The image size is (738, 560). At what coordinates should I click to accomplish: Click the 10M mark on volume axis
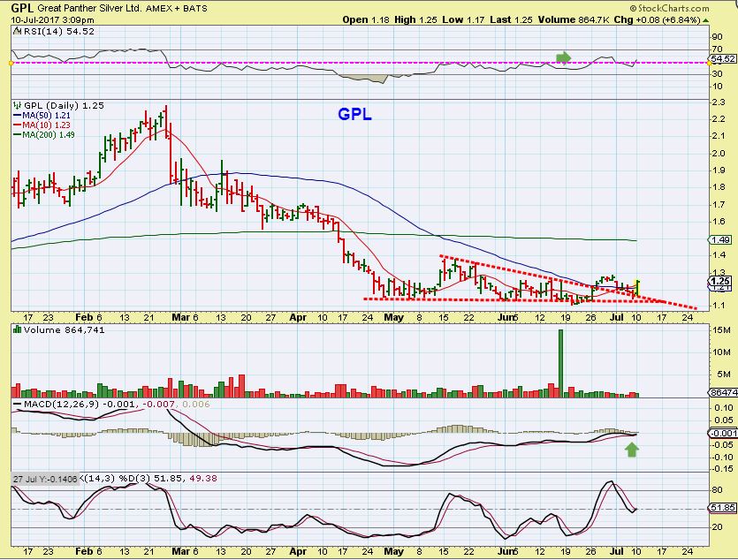[721, 352]
